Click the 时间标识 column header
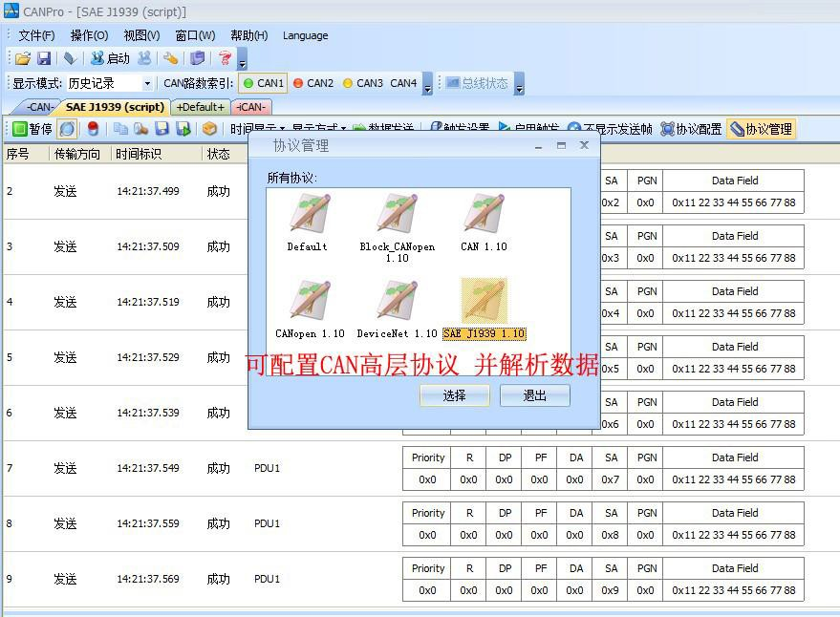This screenshot has height=617, width=840. [139, 154]
